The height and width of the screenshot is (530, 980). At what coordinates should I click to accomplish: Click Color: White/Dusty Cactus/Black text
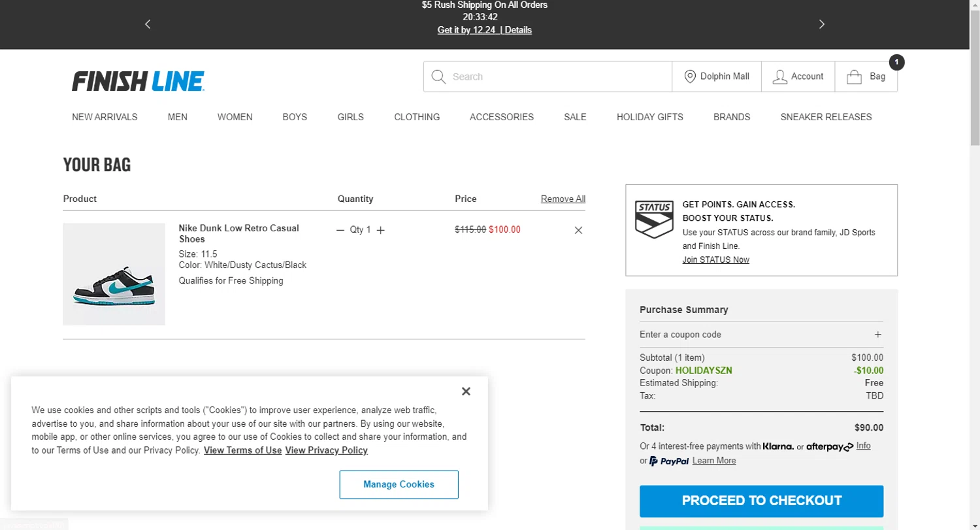tap(243, 265)
